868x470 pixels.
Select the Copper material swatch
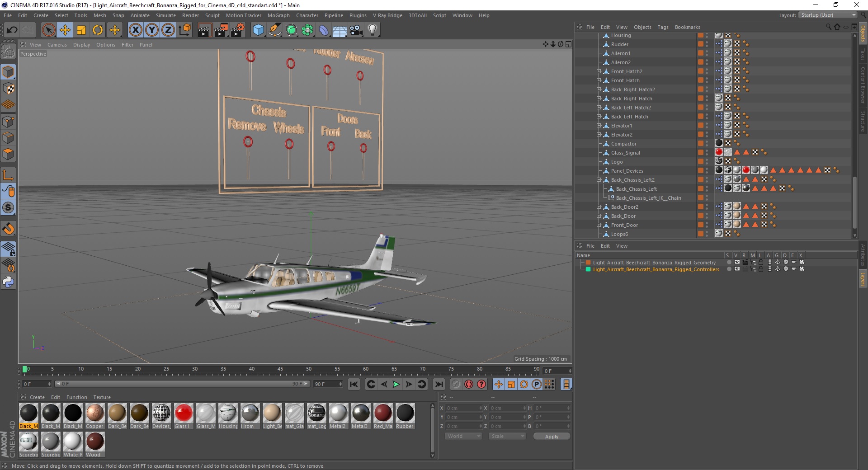(95, 413)
